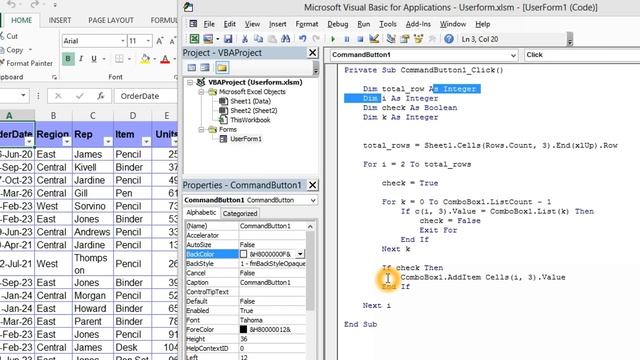Save the Userform.xlsm project via the floppy icon

pos(228,39)
